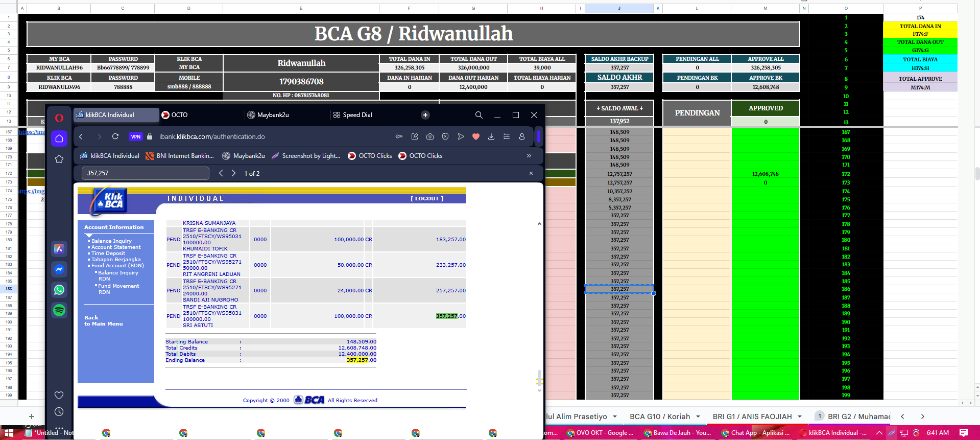980x440 pixels.
Task: Show hidden tray icons chevron
Action: (x=879, y=433)
